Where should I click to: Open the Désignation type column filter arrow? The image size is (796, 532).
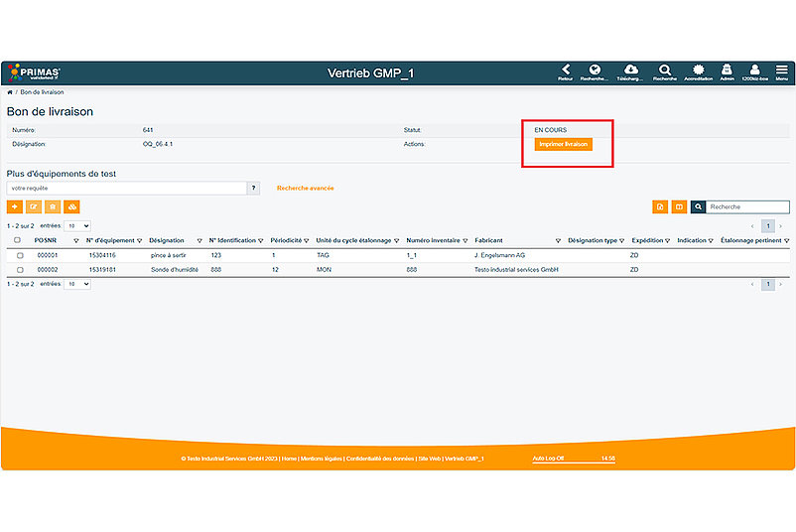(x=622, y=240)
